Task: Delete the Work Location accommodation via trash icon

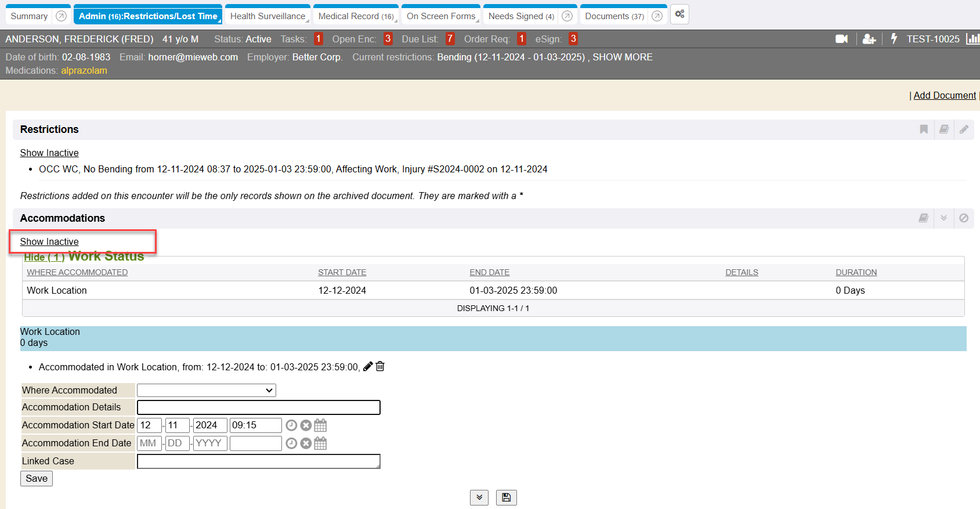Action: tap(380, 366)
